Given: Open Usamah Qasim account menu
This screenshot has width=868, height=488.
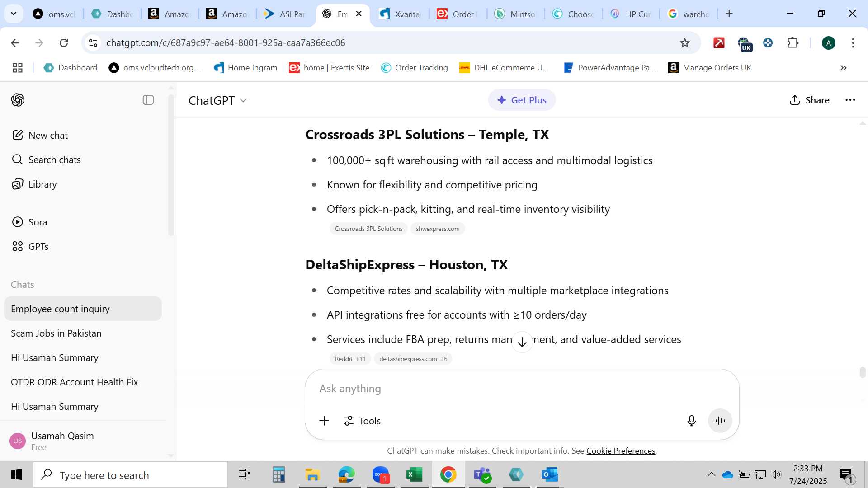Looking at the screenshot, I should (83, 441).
